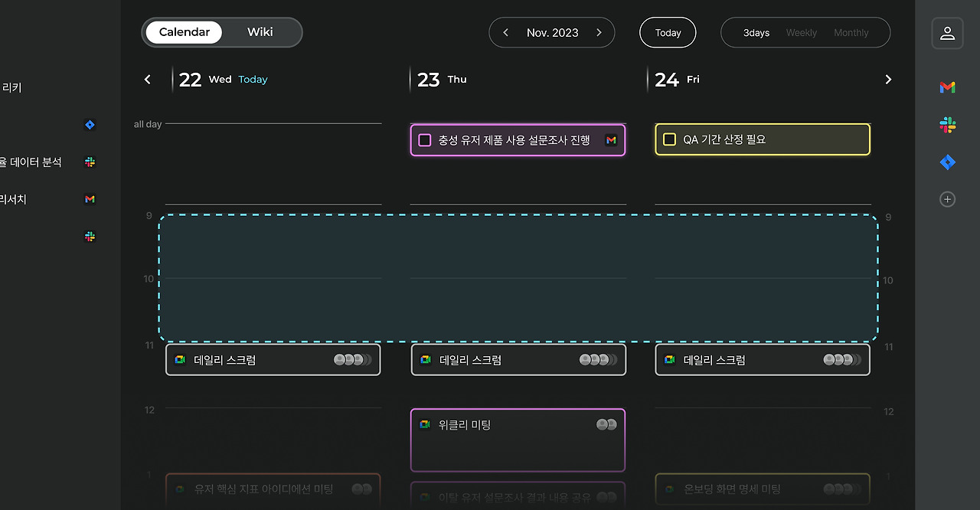Open the 충성 유저 제품 사용 설문조사 진행 task
The height and width of the screenshot is (510, 980).
[x=518, y=140]
